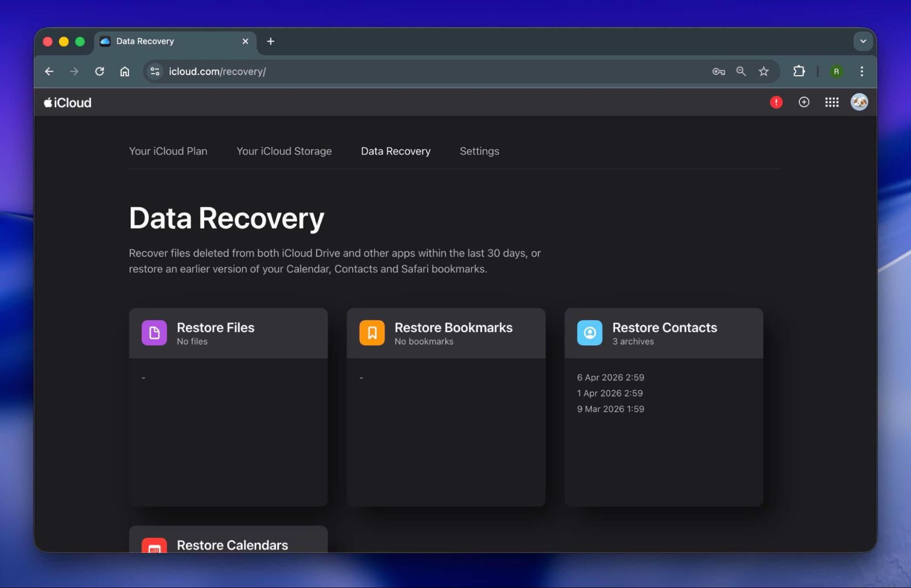Switch to Your iCloud Storage tab
The image size is (911, 588).
click(284, 151)
